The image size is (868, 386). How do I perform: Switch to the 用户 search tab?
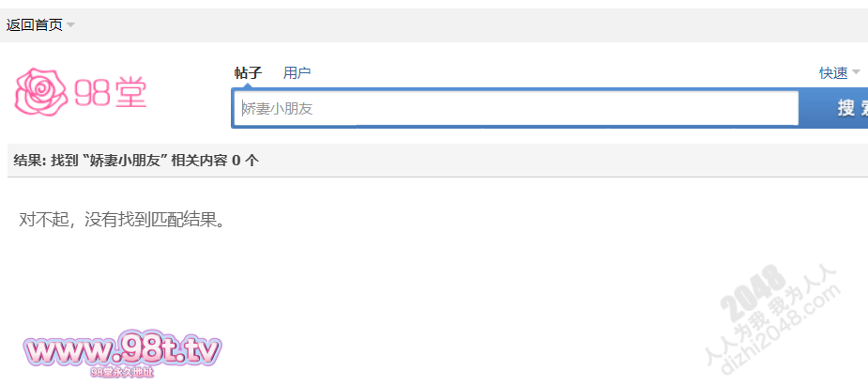(297, 72)
